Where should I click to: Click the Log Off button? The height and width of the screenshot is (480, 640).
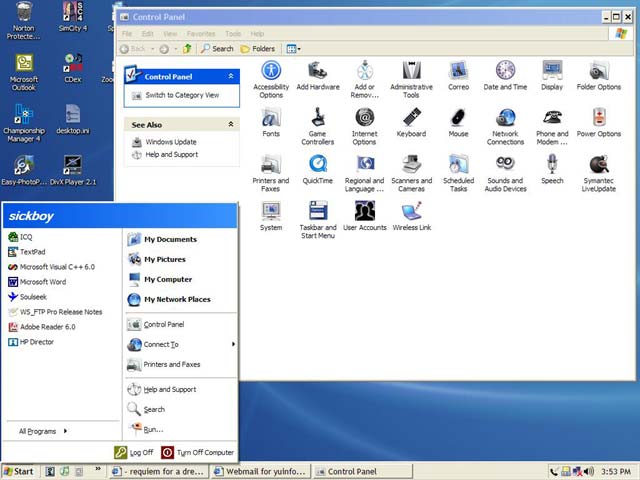(x=134, y=452)
